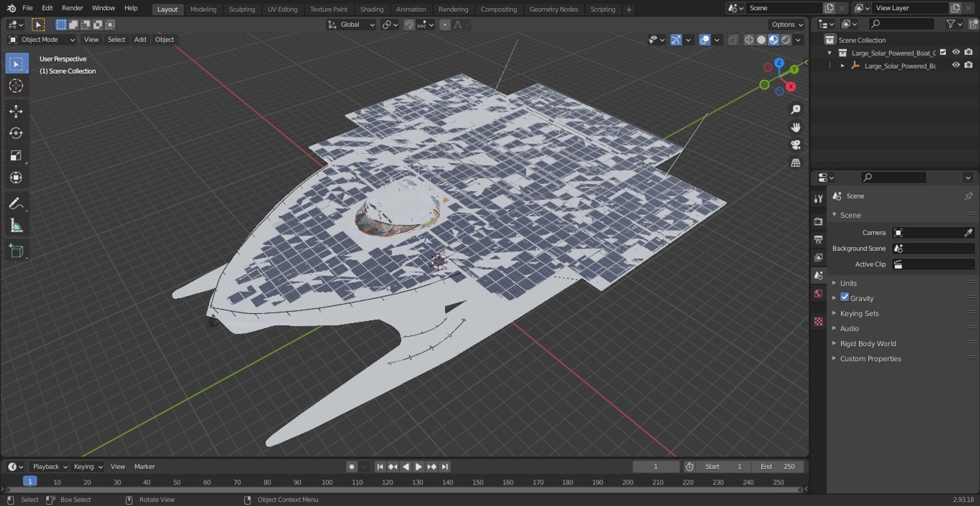Open the Render properties tab

coord(819,222)
